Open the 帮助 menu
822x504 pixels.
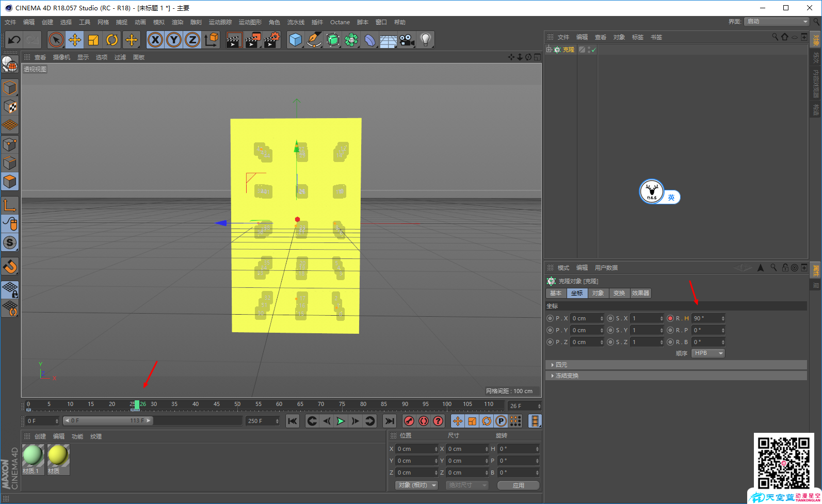tap(400, 22)
